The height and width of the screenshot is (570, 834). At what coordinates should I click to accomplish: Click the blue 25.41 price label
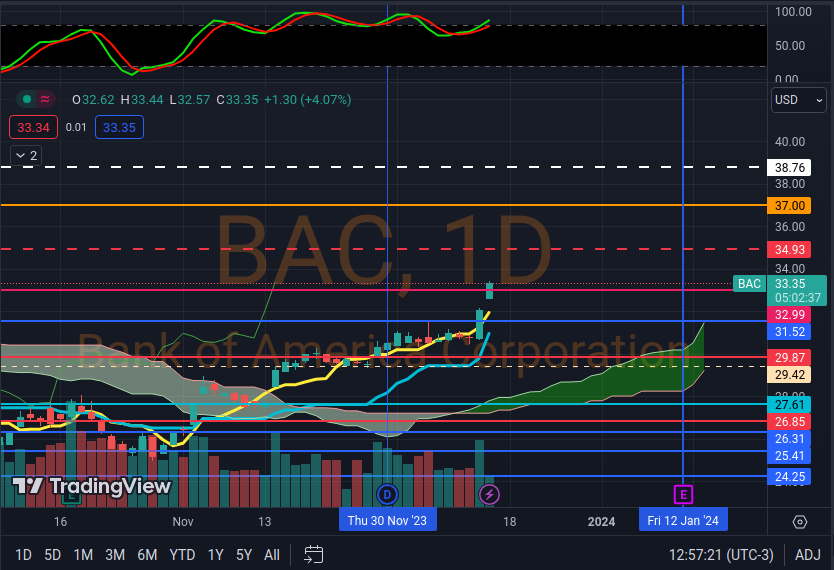tap(789, 456)
